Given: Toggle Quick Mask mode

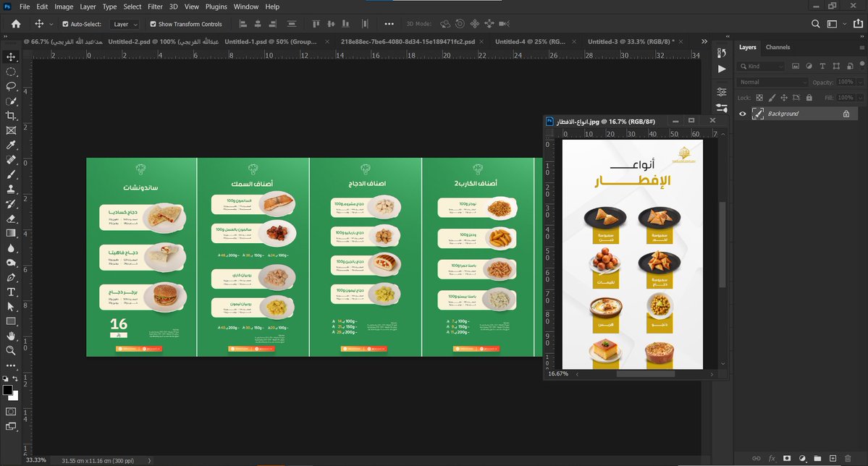Looking at the screenshot, I should 11,412.
